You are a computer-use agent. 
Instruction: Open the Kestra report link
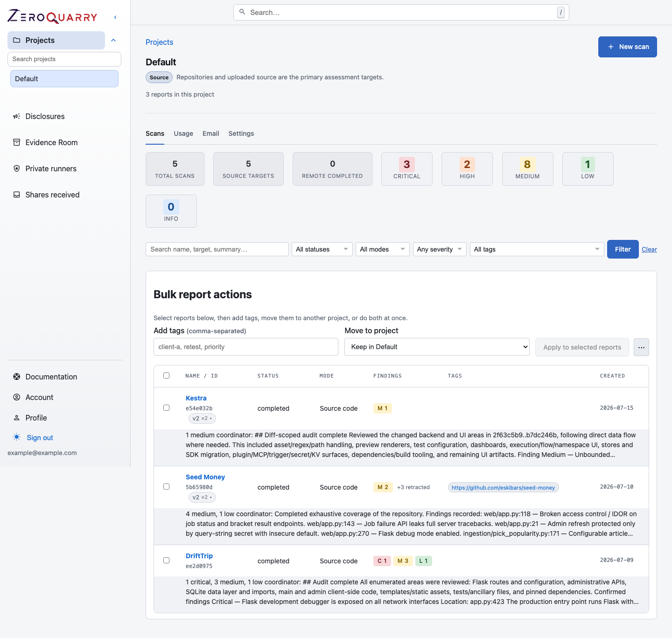196,398
